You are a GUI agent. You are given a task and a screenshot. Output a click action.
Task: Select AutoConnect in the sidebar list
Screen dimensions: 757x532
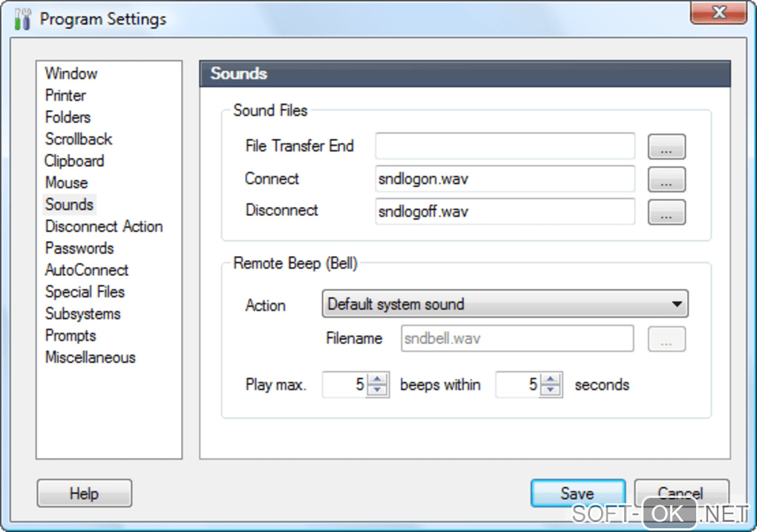point(87,270)
